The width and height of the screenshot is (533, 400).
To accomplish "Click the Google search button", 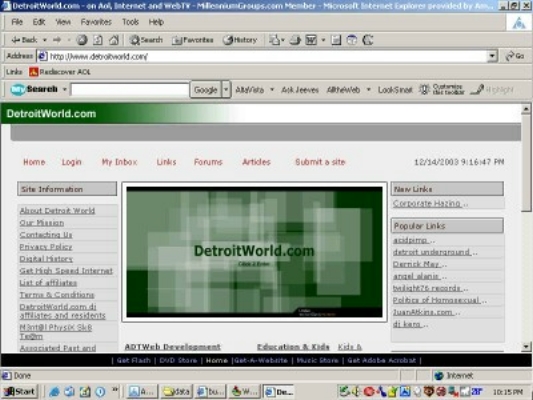I will click(x=206, y=90).
